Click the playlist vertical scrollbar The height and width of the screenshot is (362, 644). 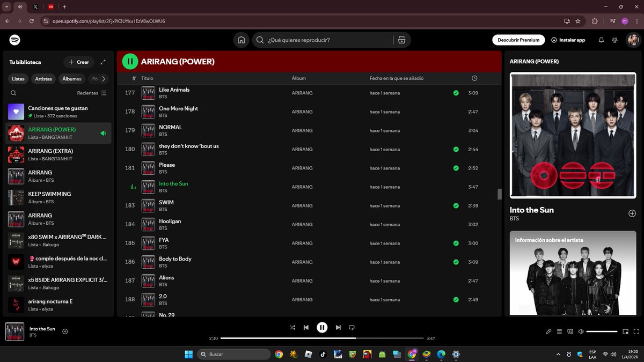(x=499, y=194)
